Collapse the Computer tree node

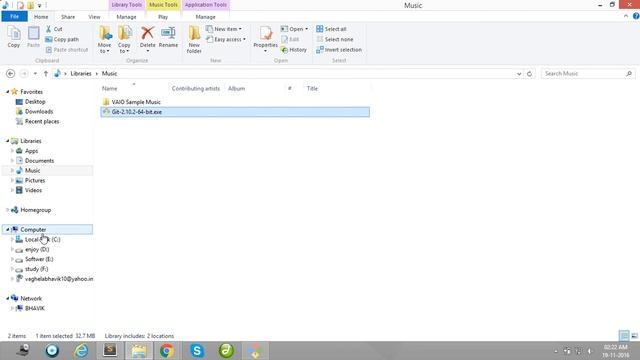pos(7,230)
